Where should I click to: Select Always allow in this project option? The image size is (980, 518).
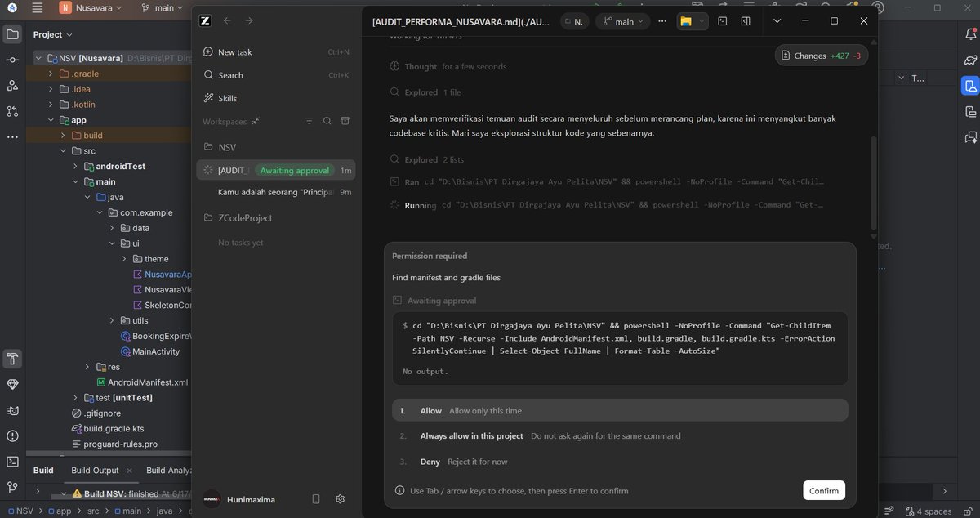(x=620, y=436)
